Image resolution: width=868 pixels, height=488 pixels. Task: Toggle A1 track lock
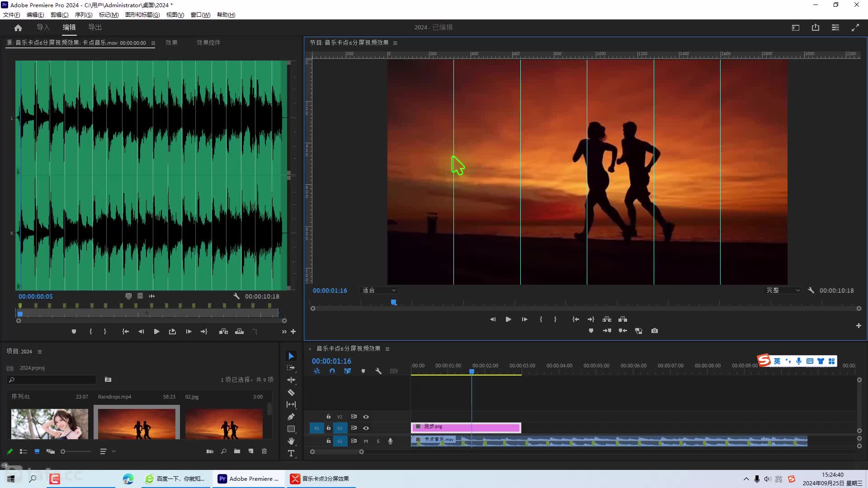point(329,441)
